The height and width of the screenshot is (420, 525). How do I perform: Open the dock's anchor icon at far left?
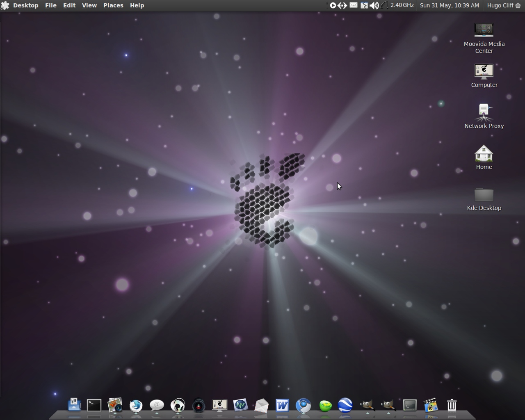tap(74, 405)
